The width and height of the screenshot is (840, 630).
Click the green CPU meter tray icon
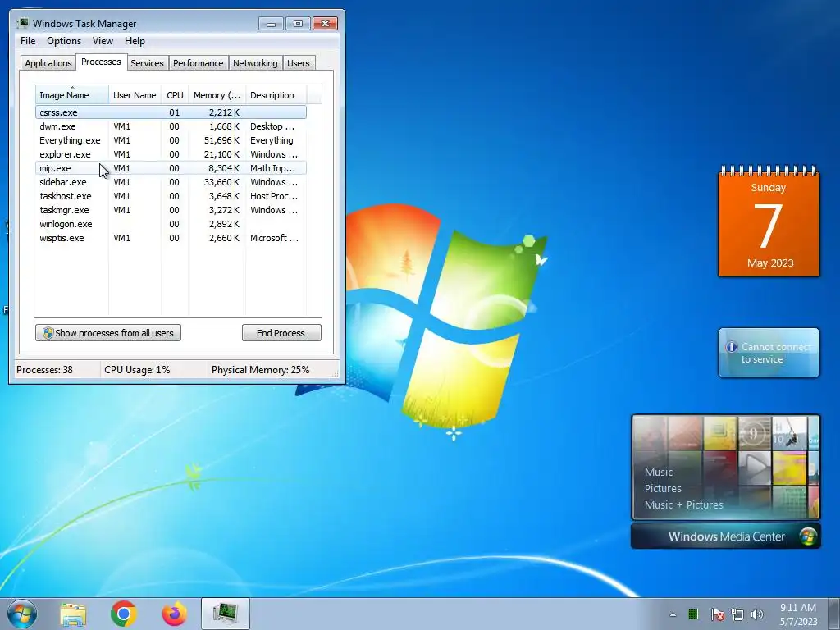(693, 614)
